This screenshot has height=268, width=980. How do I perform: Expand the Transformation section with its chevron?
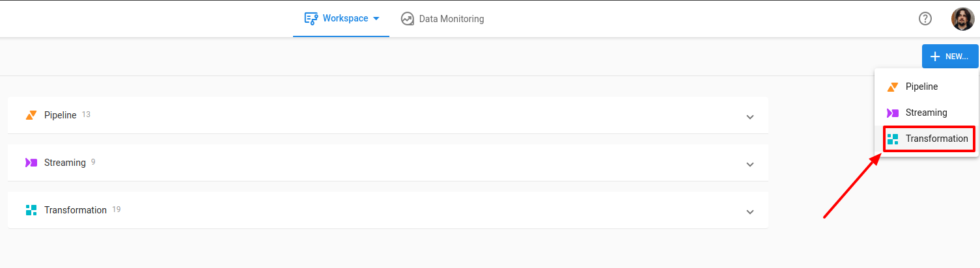[x=749, y=212]
